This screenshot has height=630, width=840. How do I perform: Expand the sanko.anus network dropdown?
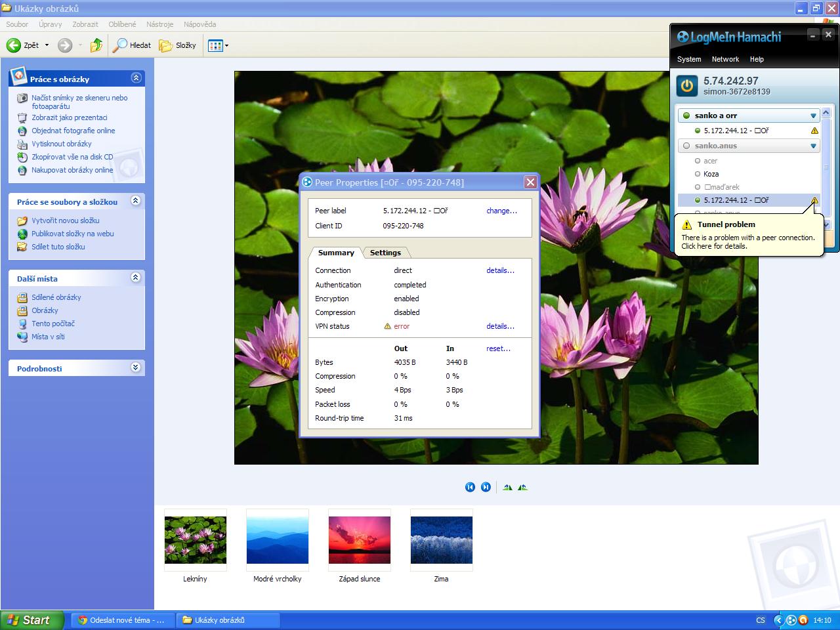point(813,146)
